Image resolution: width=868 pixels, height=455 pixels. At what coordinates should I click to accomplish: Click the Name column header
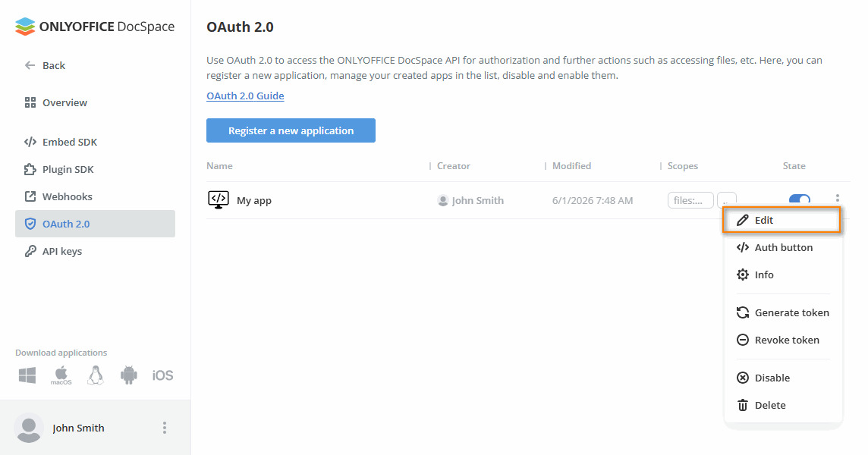pyautogui.click(x=219, y=165)
